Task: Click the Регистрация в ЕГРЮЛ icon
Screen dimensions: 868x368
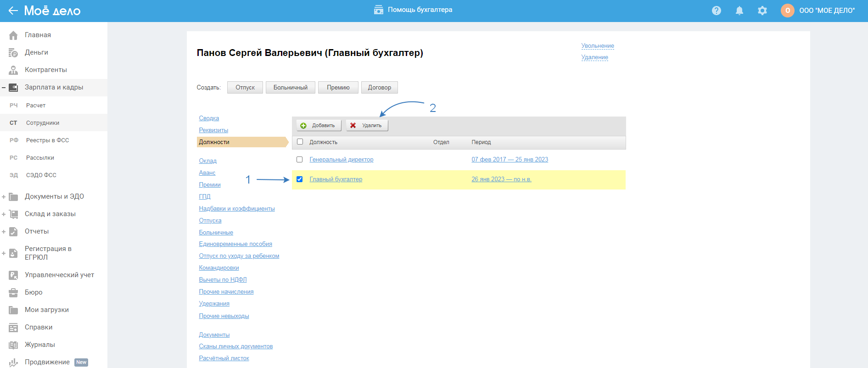Action: point(13,253)
